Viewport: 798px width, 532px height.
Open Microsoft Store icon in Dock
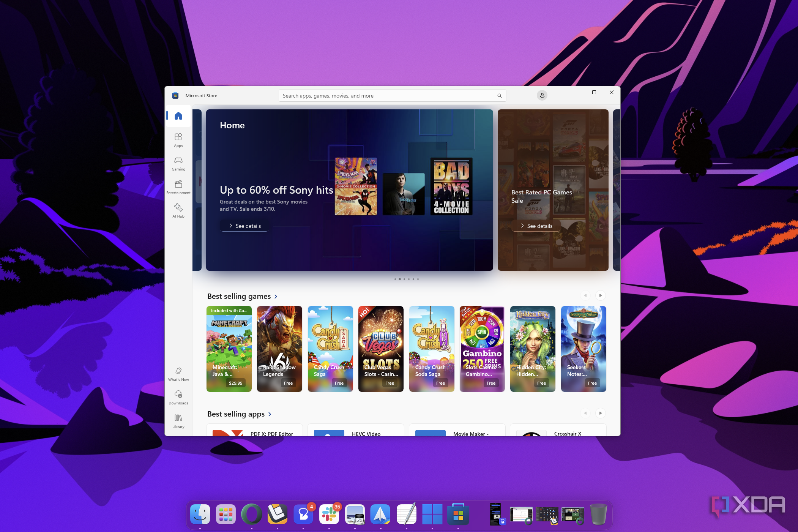pyautogui.click(x=458, y=514)
